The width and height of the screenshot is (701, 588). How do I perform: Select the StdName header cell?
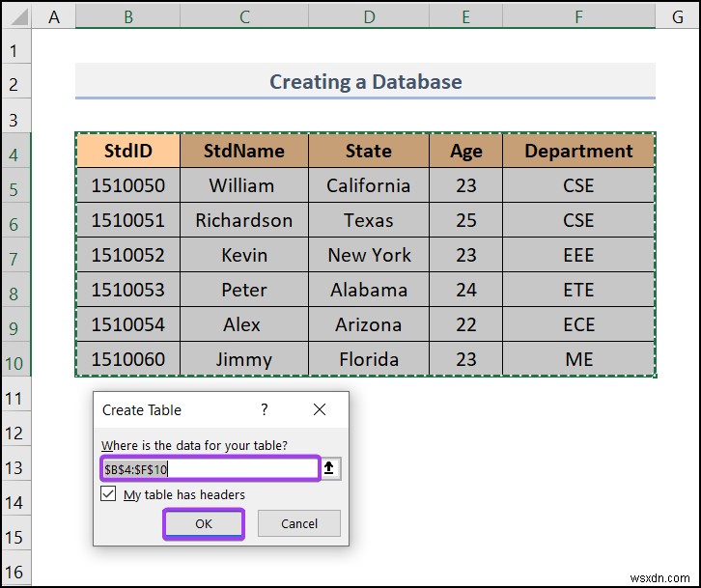[x=244, y=151]
